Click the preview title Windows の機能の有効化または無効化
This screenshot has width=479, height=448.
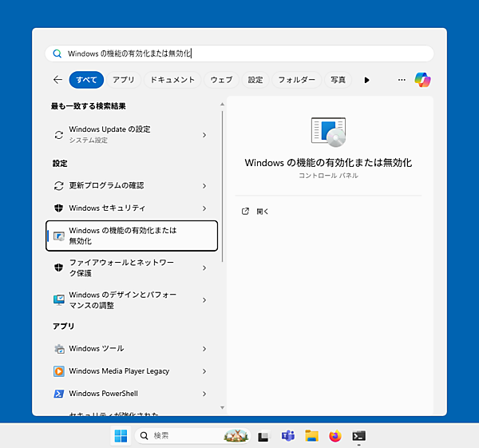(x=328, y=163)
